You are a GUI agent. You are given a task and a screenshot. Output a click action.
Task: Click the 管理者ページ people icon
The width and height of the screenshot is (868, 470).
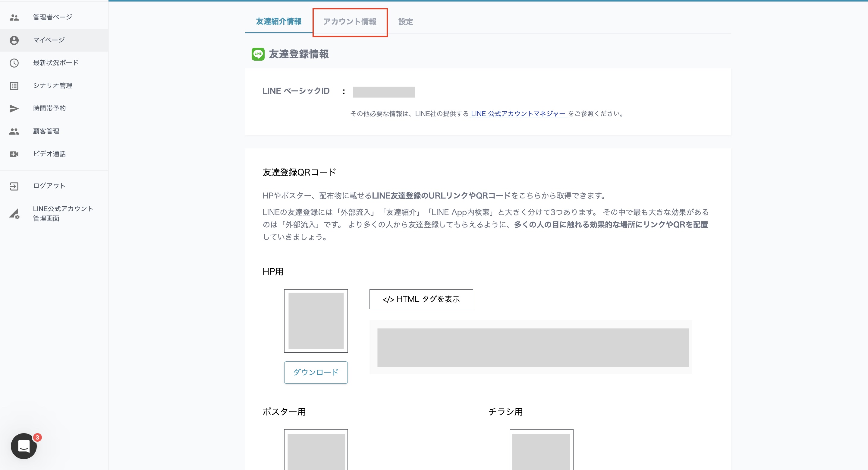coord(14,17)
